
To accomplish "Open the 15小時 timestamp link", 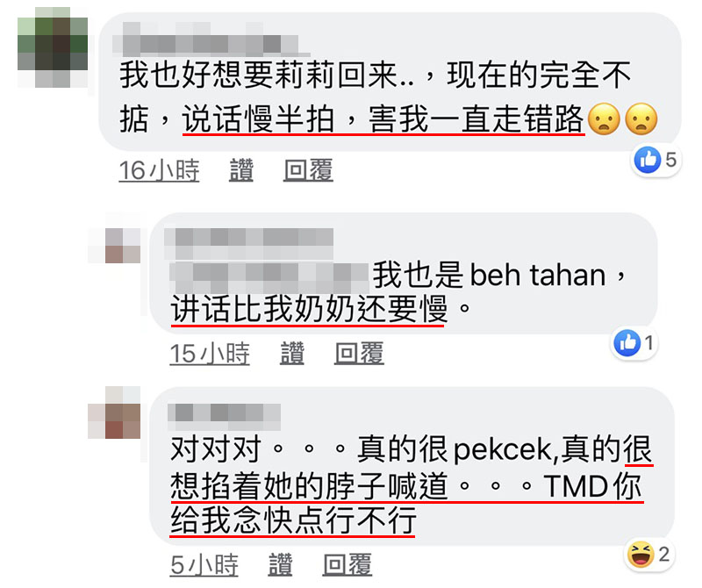I will [210, 354].
